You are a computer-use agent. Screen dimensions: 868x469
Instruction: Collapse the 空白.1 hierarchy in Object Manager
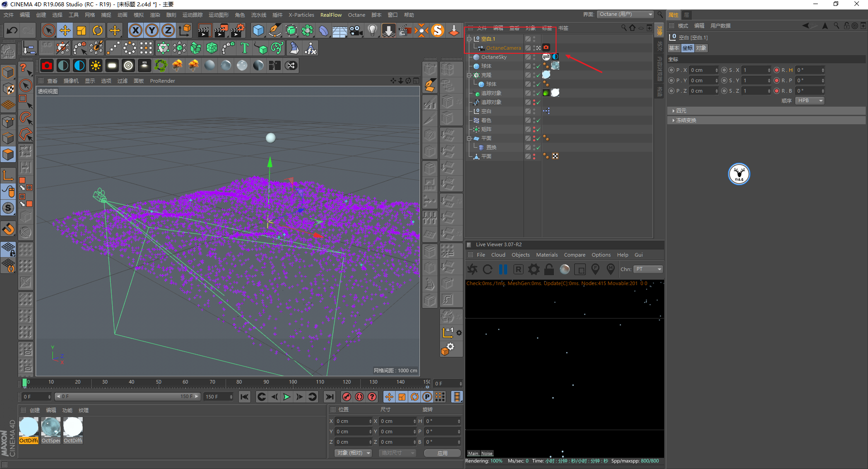tap(469, 39)
